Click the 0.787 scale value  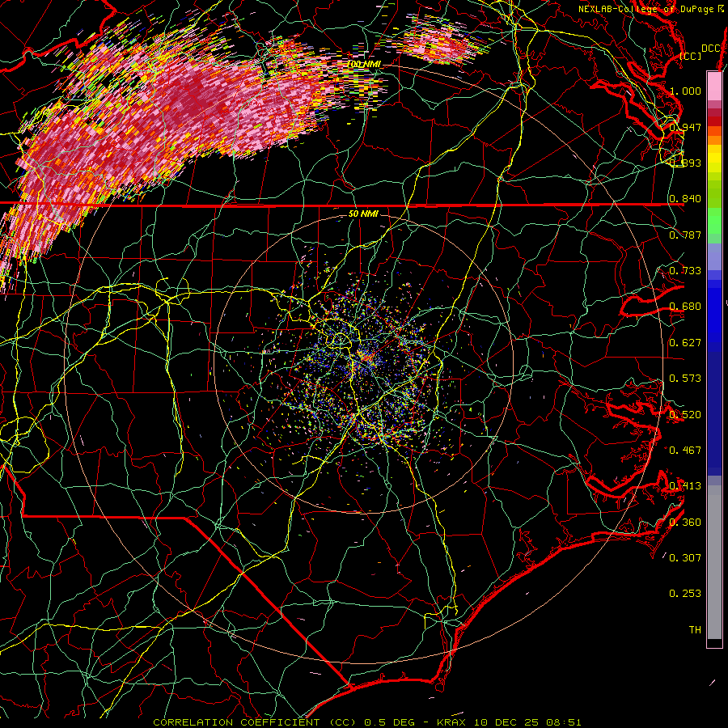(x=685, y=235)
